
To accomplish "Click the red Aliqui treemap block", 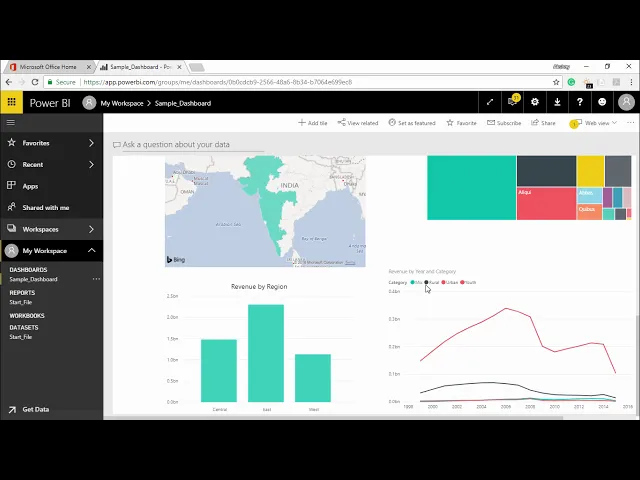I will coord(546,204).
